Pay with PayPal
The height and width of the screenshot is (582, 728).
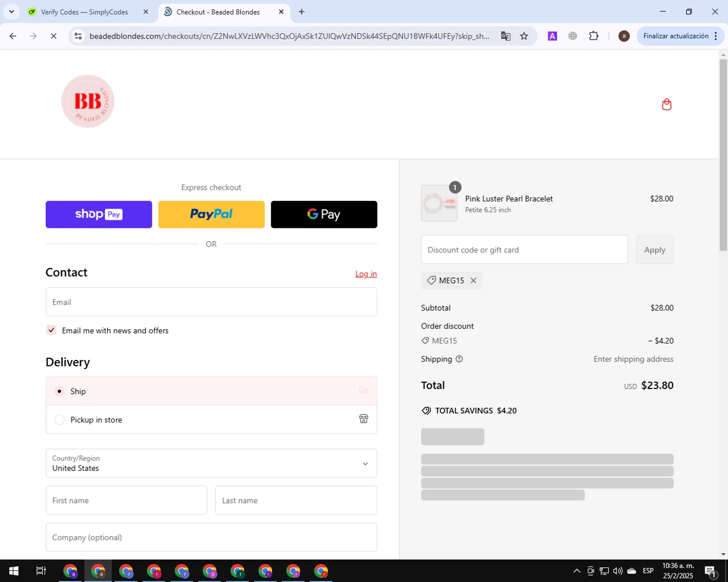point(211,214)
